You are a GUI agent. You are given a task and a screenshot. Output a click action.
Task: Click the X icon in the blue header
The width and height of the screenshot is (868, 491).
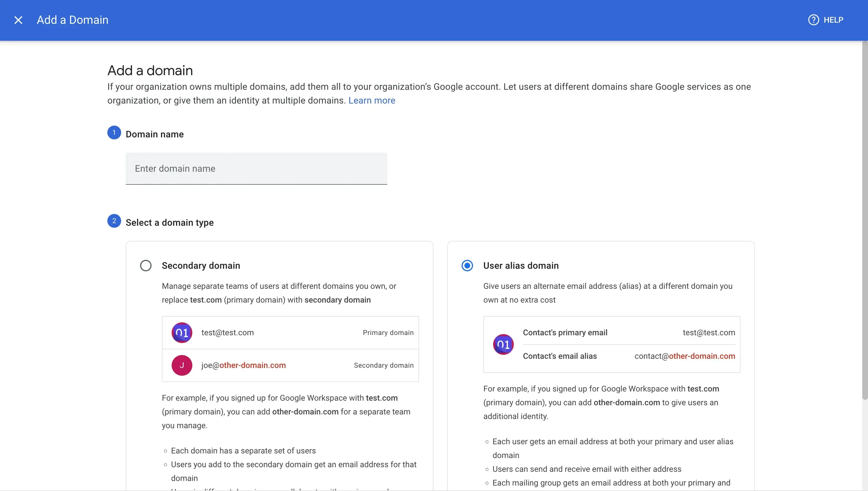click(x=19, y=20)
